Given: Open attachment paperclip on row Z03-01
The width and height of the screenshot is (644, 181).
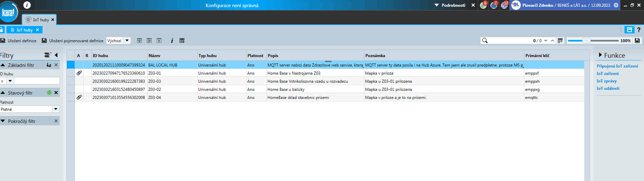Looking at the screenshot, I should pos(78,73).
